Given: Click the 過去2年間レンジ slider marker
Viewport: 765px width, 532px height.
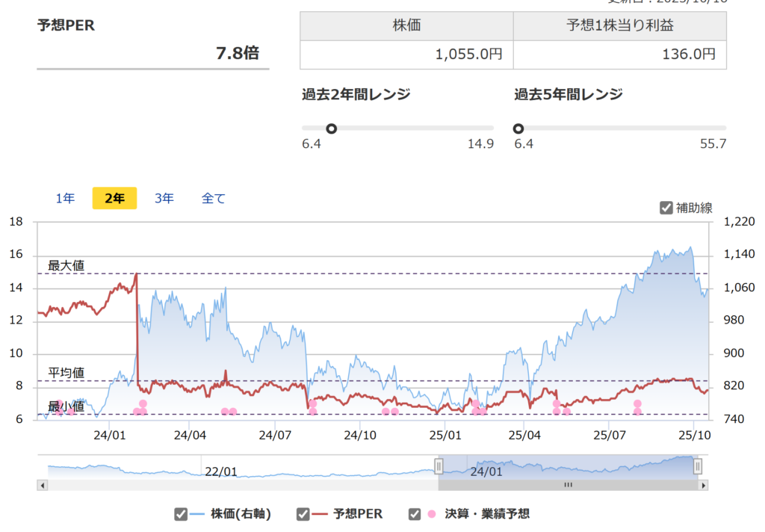Looking at the screenshot, I should pyautogui.click(x=332, y=129).
